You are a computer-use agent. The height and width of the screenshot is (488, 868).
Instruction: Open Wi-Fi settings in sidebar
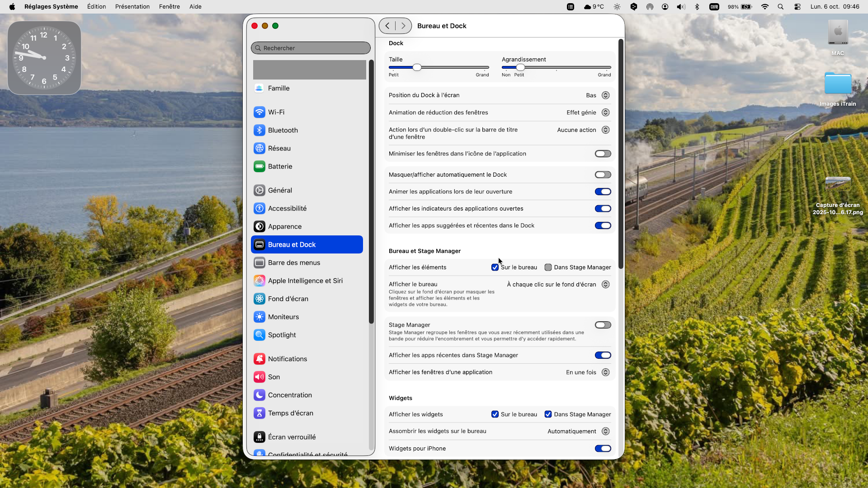(276, 112)
